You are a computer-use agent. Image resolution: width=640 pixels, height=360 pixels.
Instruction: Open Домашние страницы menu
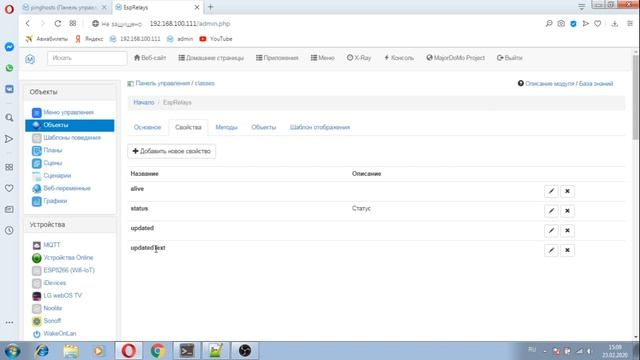coord(211,58)
